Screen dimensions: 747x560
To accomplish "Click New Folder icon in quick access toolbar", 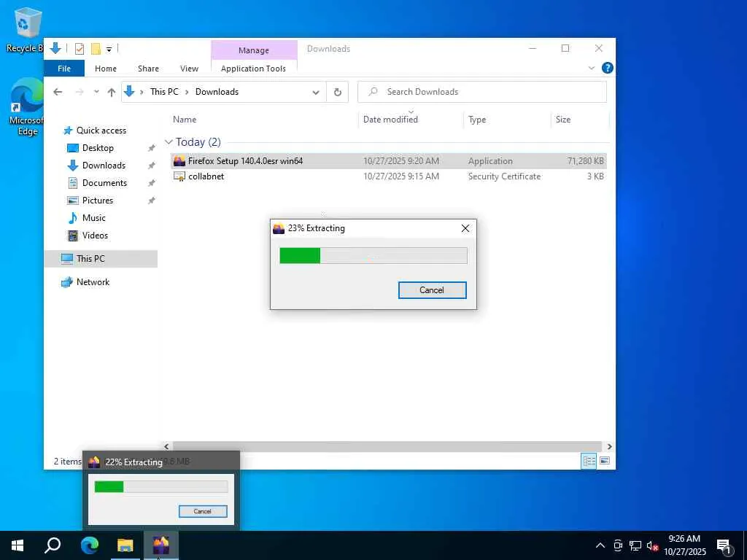I will (96, 49).
